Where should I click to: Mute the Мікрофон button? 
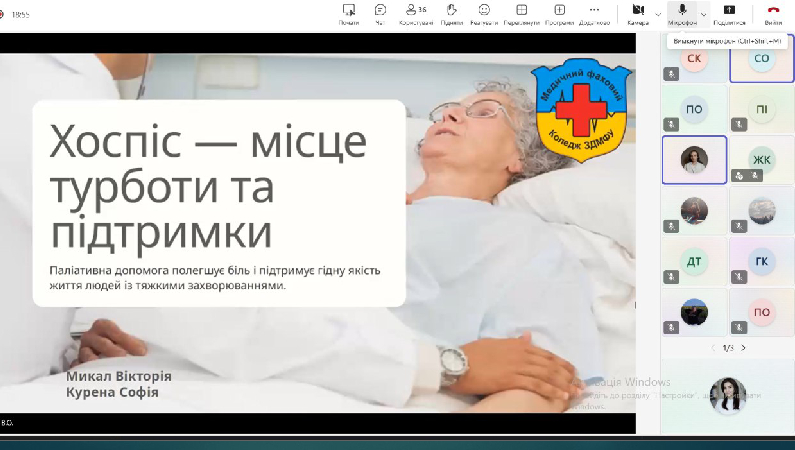coord(682,14)
